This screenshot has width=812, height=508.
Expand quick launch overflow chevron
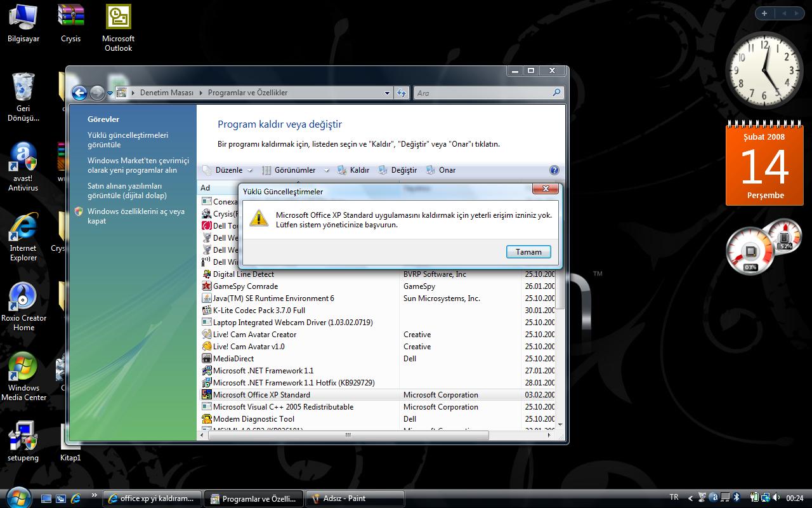click(x=95, y=495)
